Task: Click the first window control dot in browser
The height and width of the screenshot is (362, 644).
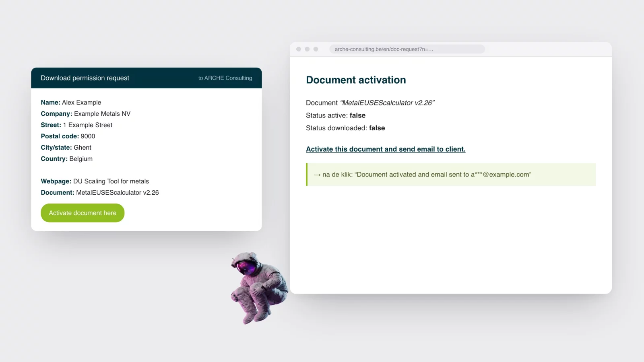Action: [x=299, y=49]
